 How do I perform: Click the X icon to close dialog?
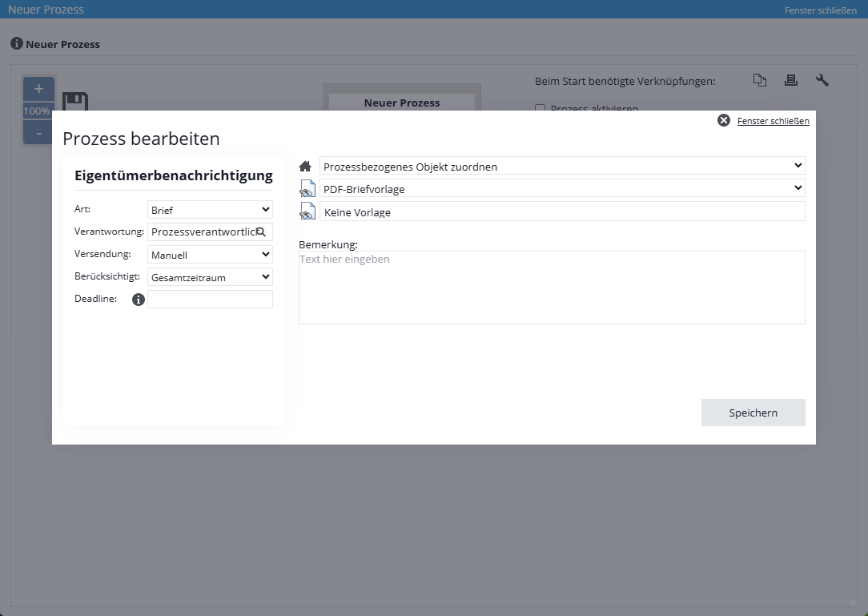coord(724,120)
